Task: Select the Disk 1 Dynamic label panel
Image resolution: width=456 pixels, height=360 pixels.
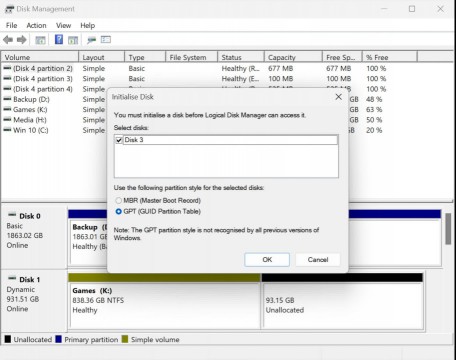Action: coord(34,301)
